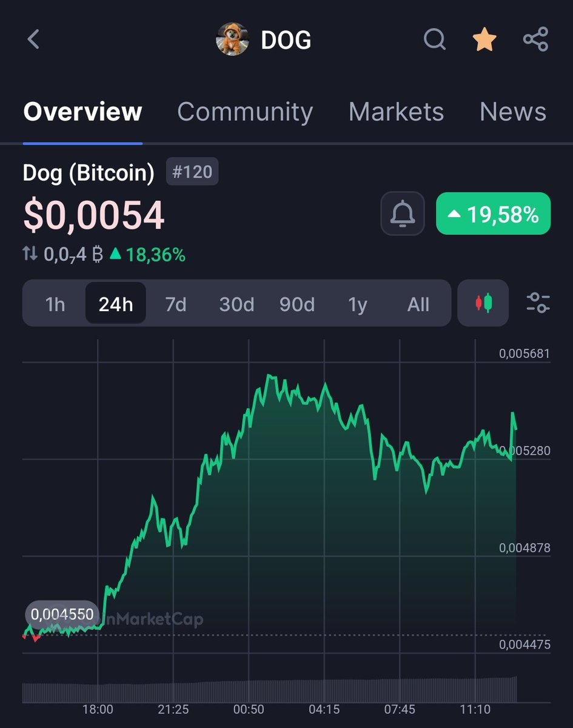Open the Markets tab
This screenshot has width=573, height=728.
pos(396,112)
